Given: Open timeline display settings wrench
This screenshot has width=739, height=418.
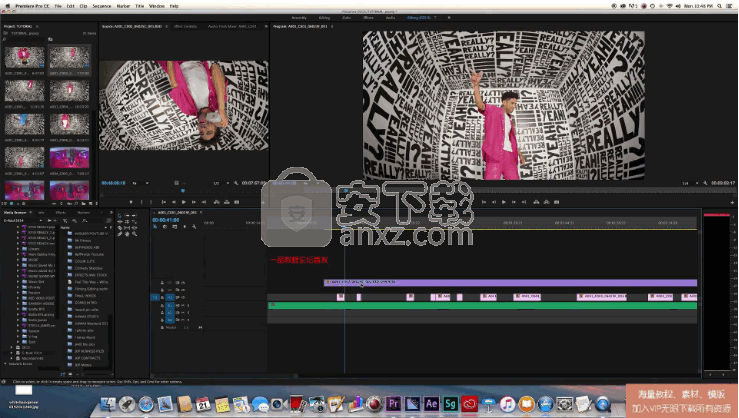Looking at the screenshot, I should point(194,227).
